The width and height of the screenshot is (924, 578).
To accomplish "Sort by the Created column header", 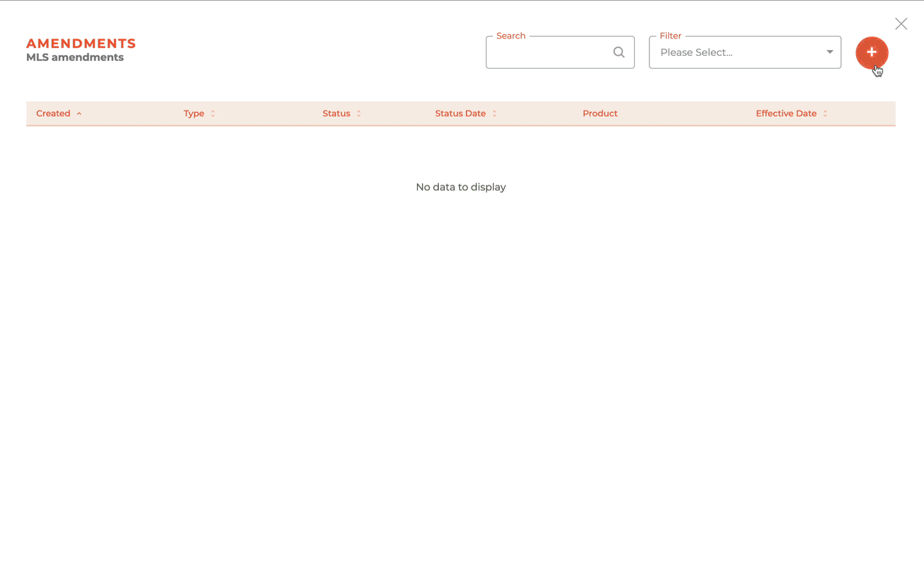I will tap(53, 114).
